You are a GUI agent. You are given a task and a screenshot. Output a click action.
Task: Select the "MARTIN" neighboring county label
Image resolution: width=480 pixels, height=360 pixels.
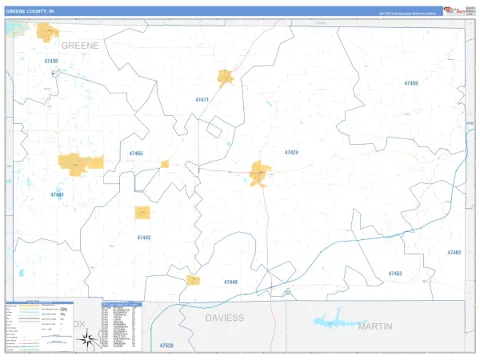[x=375, y=326]
